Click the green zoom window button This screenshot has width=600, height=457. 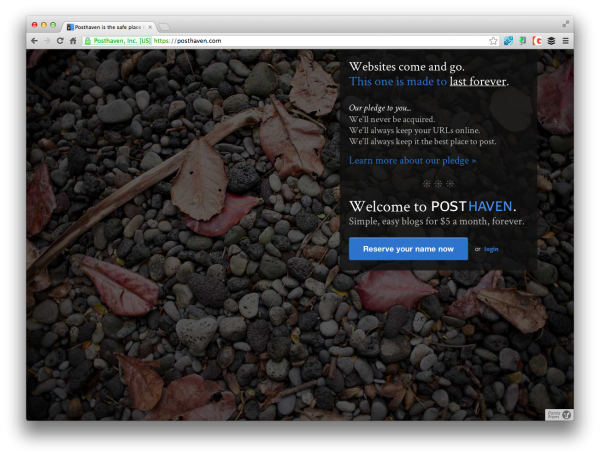[53, 24]
